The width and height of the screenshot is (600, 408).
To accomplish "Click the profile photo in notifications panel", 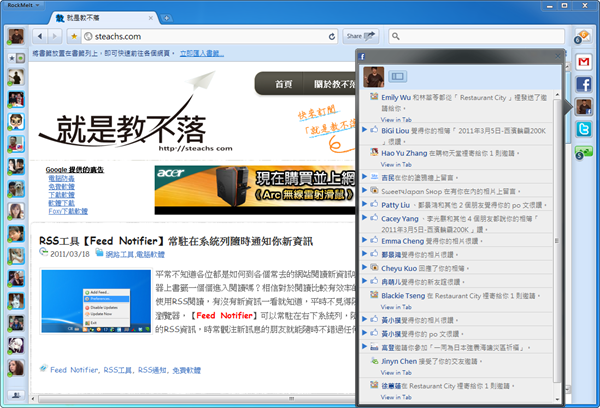I will [373, 77].
